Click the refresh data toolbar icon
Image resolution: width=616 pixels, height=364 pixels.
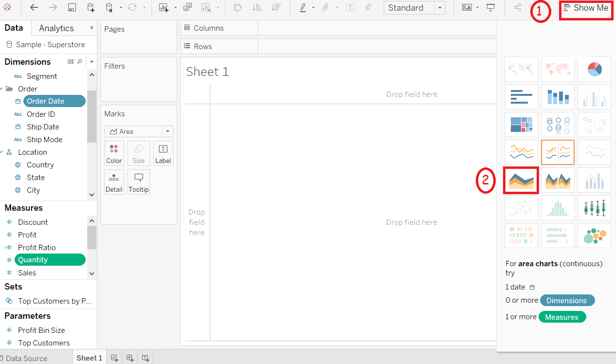132,8
